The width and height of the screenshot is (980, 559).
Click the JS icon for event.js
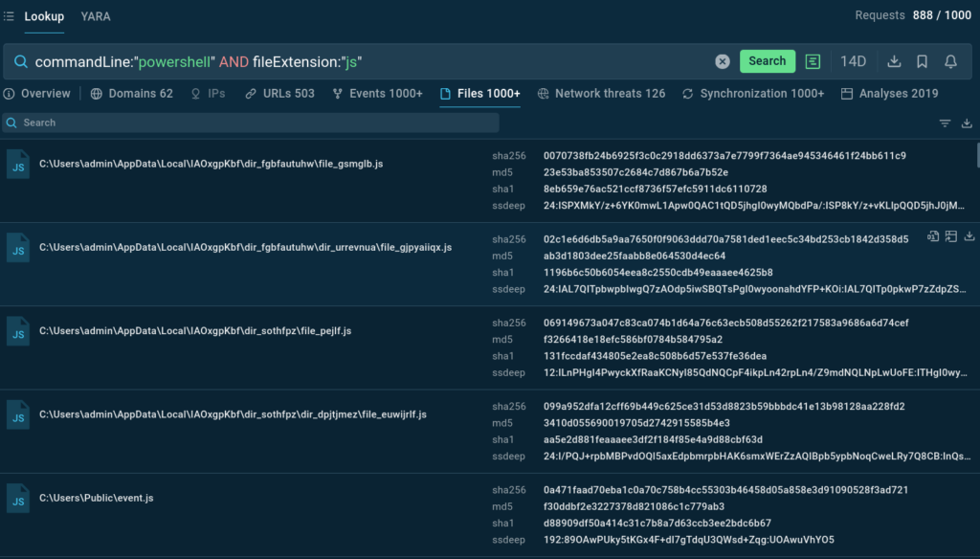click(18, 498)
